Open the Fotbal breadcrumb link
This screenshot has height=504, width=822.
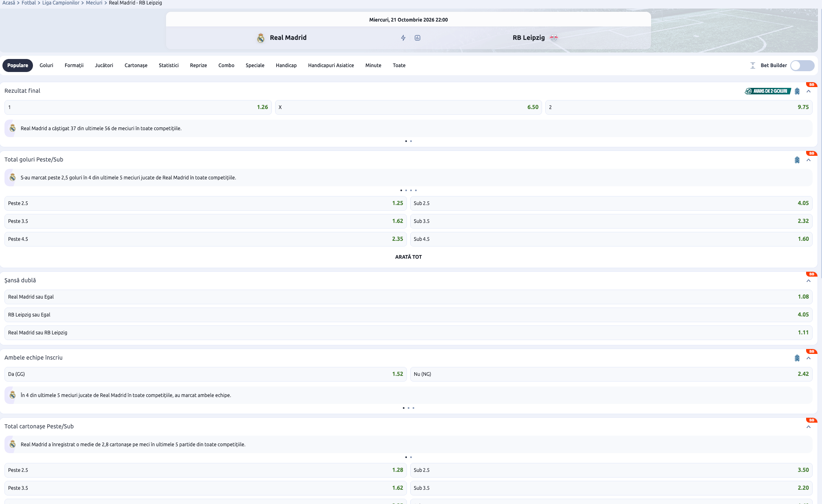(x=28, y=3)
